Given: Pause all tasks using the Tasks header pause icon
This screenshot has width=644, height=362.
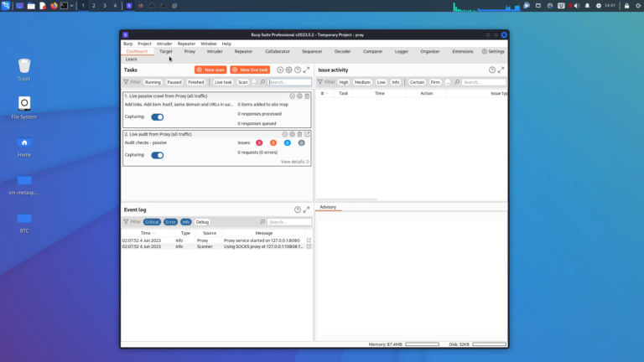Looking at the screenshot, I should pos(280,70).
